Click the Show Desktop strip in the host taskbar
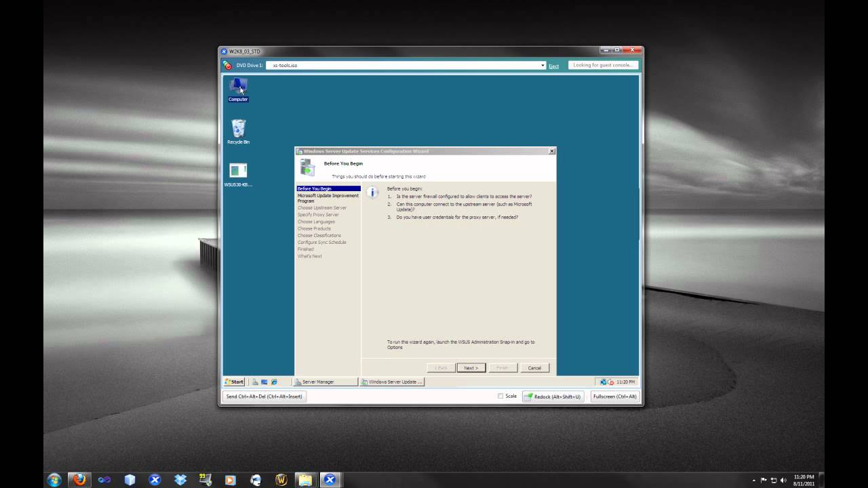Image resolution: width=868 pixels, height=488 pixels. point(821,480)
